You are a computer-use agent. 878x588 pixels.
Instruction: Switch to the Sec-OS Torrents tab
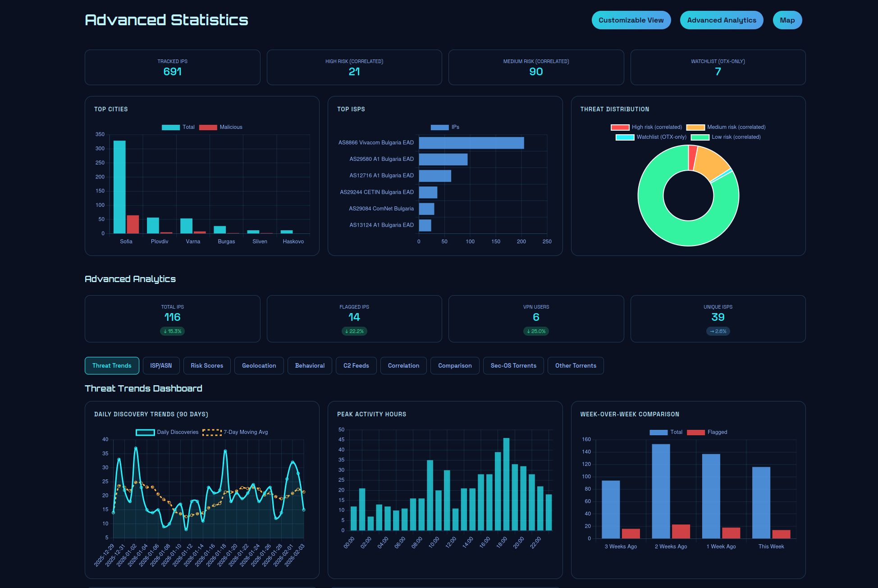pos(513,365)
